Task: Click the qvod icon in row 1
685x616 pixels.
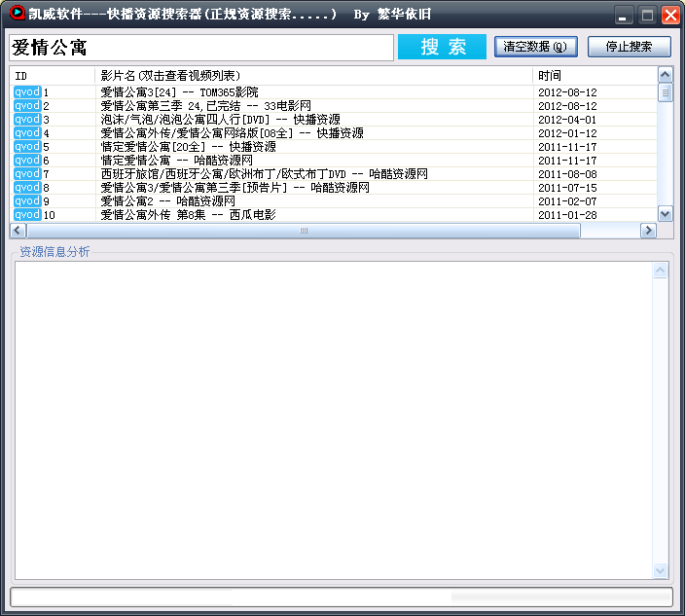Action: pyautogui.click(x=26, y=92)
